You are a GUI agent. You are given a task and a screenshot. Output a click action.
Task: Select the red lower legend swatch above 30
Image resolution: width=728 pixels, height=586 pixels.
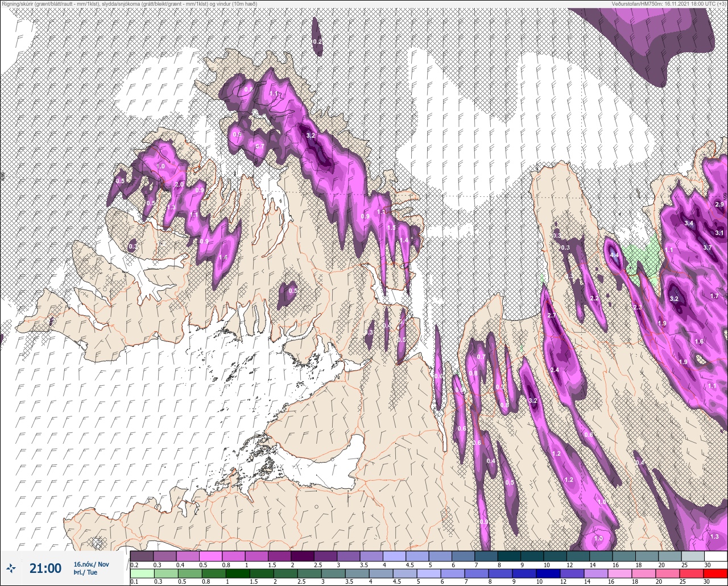[x=715, y=573]
